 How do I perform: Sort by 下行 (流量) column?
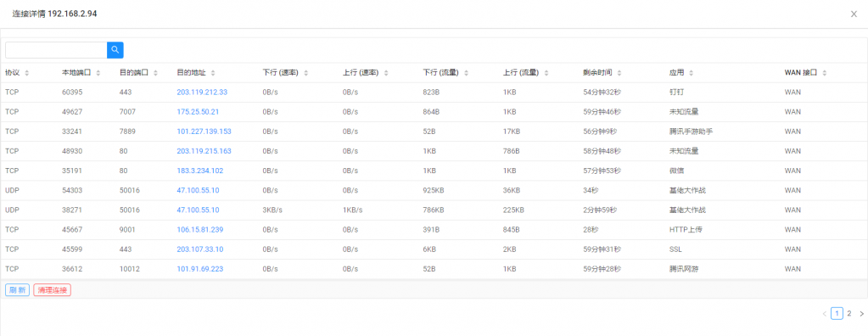[466, 73]
